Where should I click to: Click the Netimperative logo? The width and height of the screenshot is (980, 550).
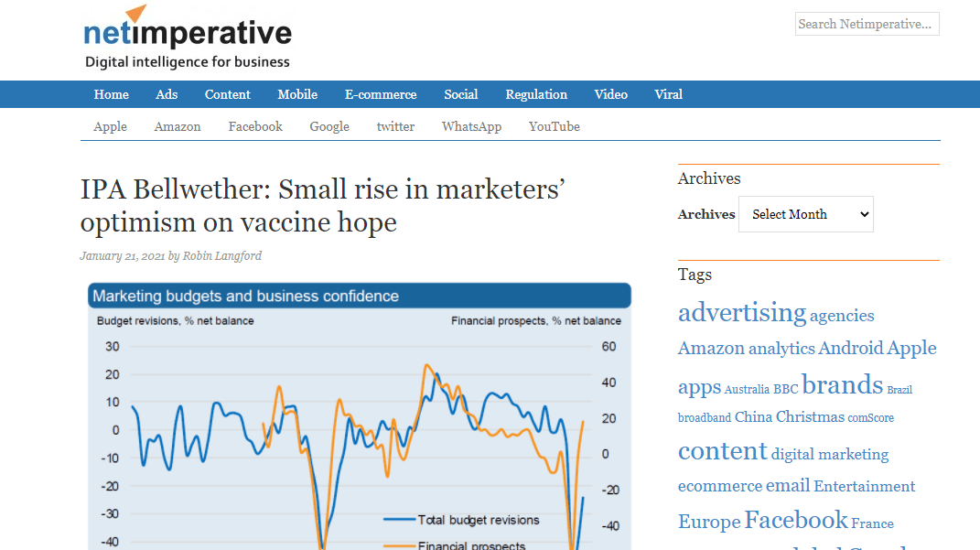pos(188,37)
